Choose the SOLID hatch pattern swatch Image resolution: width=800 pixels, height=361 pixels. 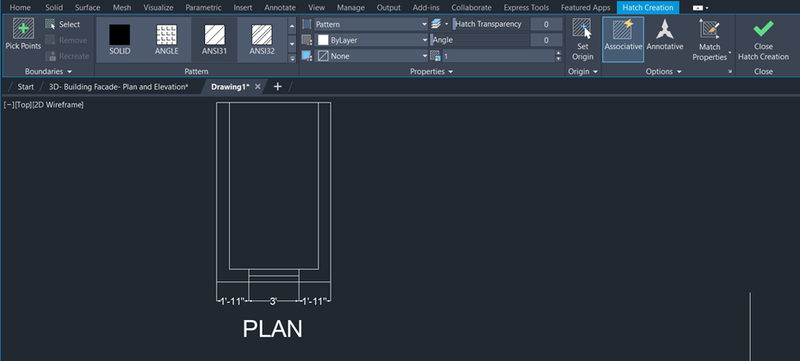tap(119, 35)
